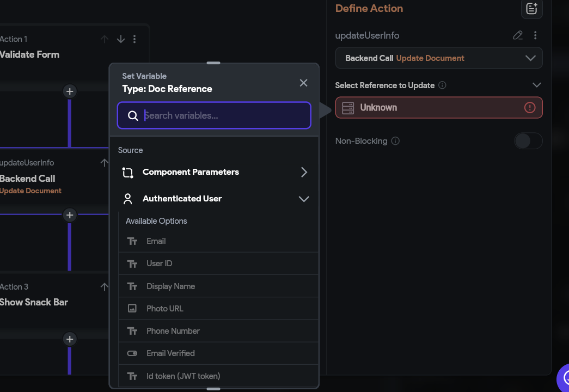Open Backend Call Update Document dropdown
The height and width of the screenshot is (392, 569).
[439, 58]
